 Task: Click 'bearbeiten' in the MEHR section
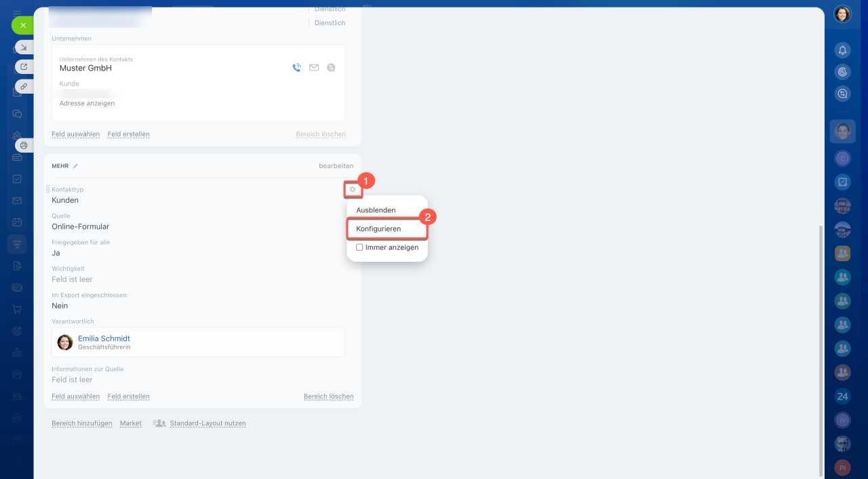(x=336, y=166)
